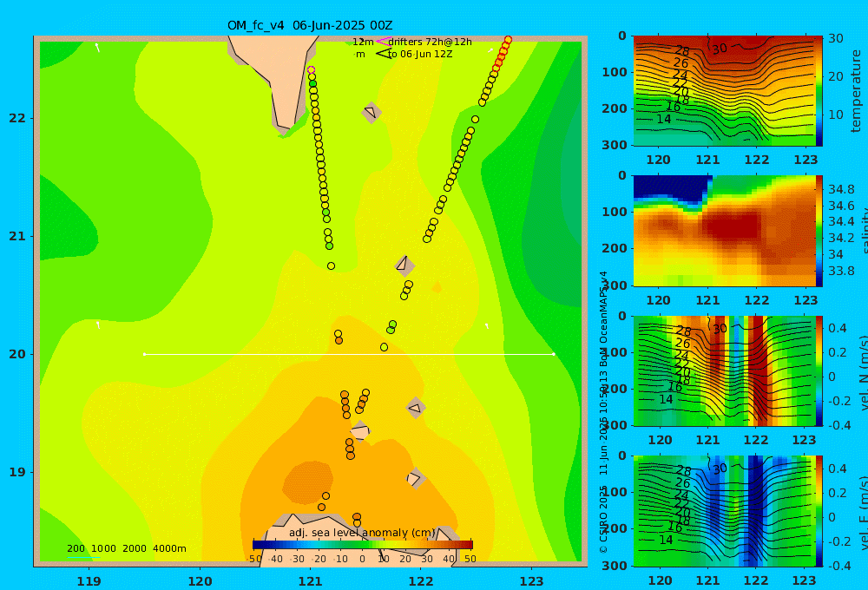Click the temperature panel colorbar
Image resolution: width=868 pixels, height=590 pixels.
819,91
